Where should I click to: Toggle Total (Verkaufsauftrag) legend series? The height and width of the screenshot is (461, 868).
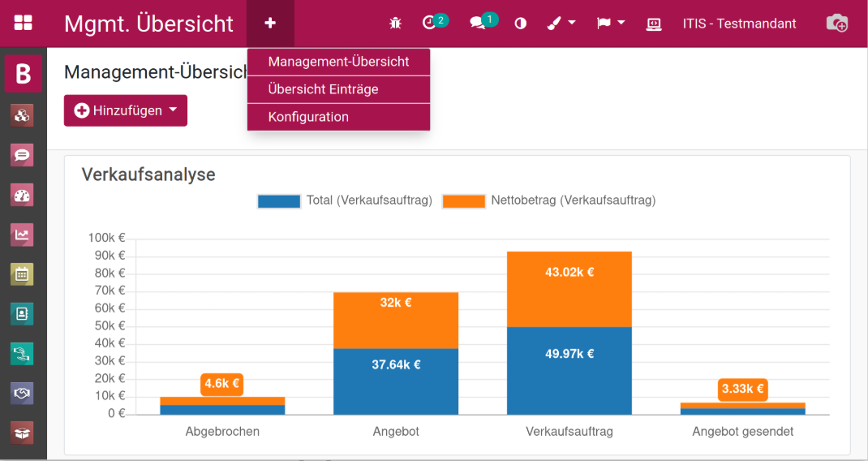pyautogui.click(x=345, y=200)
